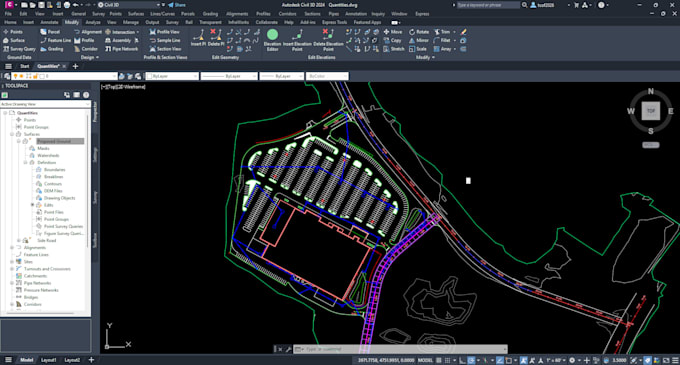Select the Copy command
The height and width of the screenshot is (365, 680).
click(392, 40)
